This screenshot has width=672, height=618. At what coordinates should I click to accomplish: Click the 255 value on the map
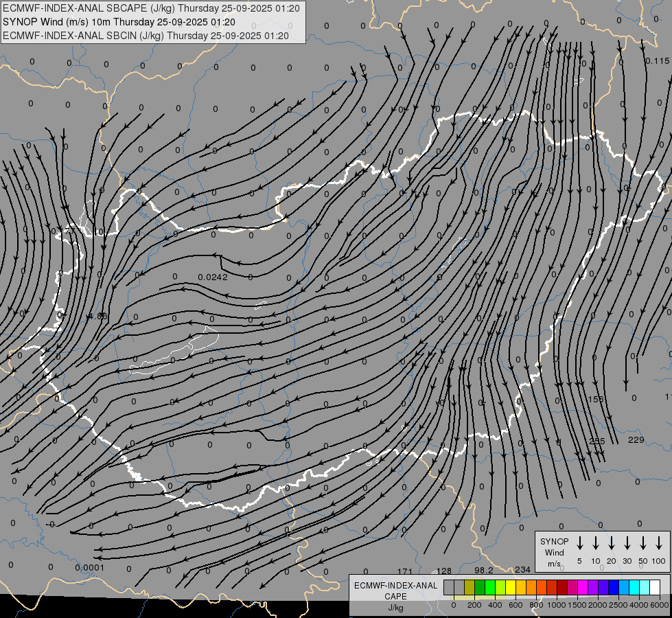click(597, 441)
